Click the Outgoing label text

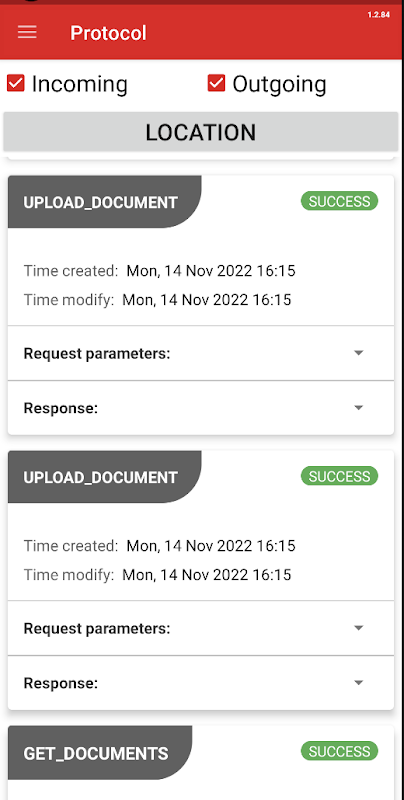(x=280, y=84)
